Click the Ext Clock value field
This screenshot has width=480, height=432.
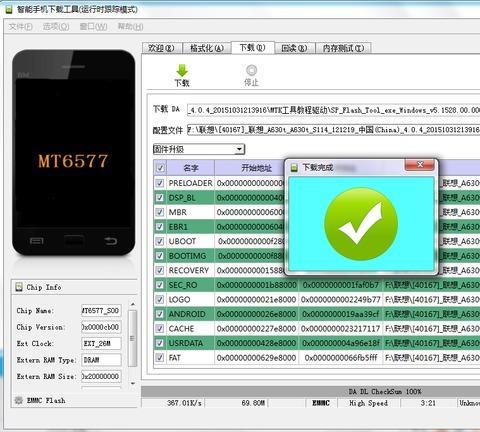pyautogui.click(x=101, y=343)
